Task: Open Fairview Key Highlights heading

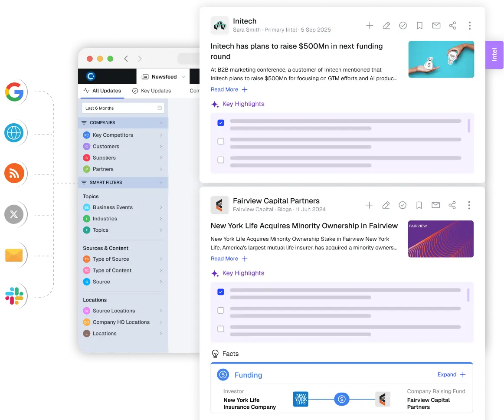Action: click(238, 273)
